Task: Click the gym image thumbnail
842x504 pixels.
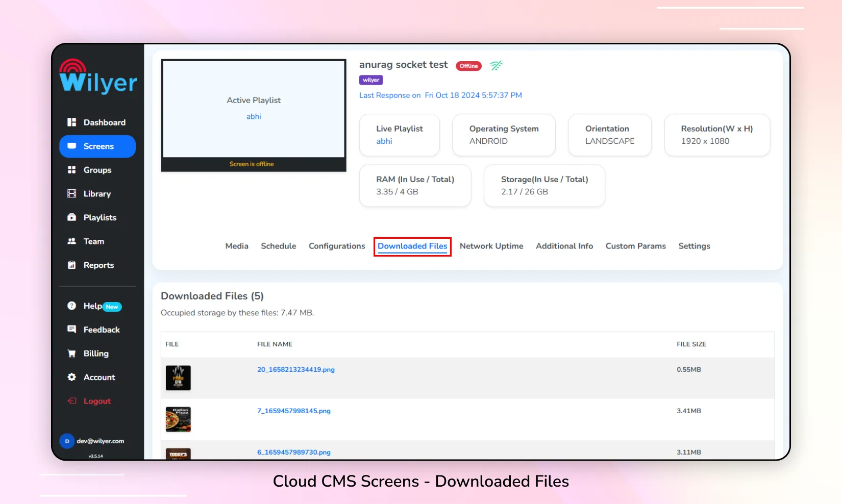Action: point(178,378)
